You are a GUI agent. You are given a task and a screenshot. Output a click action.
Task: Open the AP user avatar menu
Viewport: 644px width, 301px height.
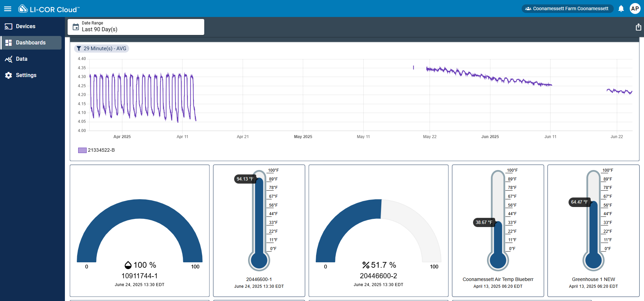coord(635,8)
